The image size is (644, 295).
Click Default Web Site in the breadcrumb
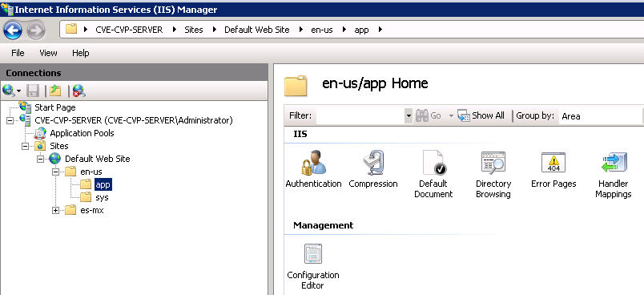pyautogui.click(x=256, y=30)
